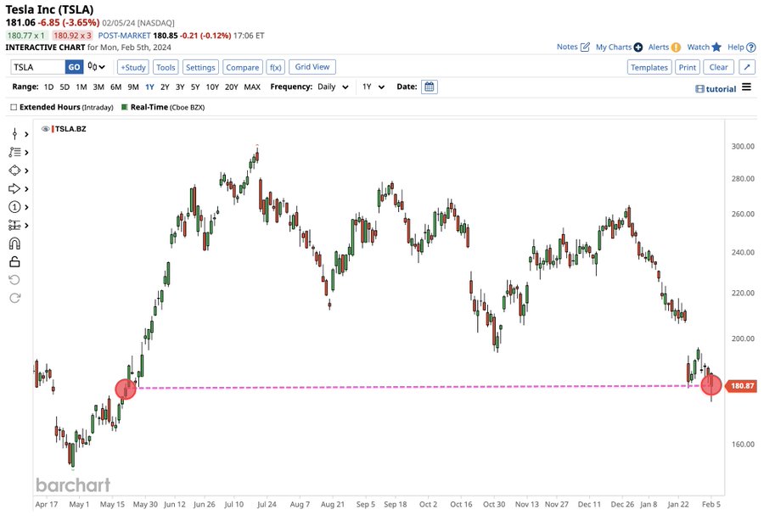Image resolution: width=764 pixels, height=532 pixels.
Task: Click the Notes edit icon
Action: click(x=585, y=48)
